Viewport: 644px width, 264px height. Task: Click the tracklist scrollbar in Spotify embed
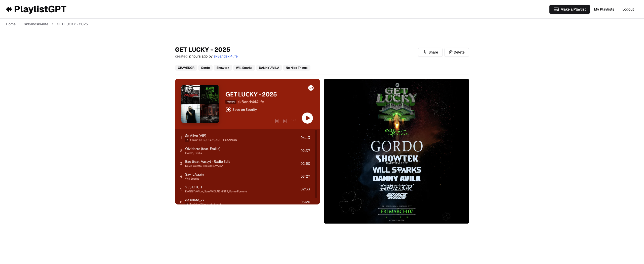tap(316, 164)
